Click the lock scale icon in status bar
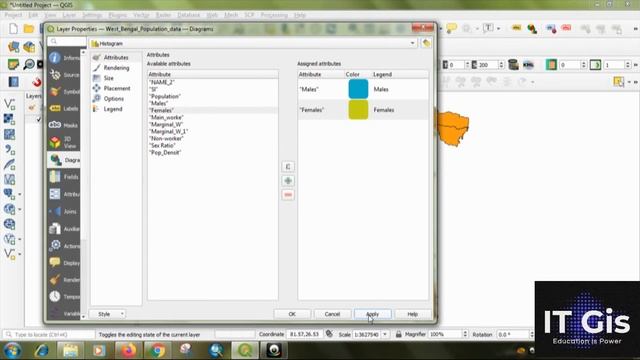The height and width of the screenshot is (360, 640). [x=398, y=334]
